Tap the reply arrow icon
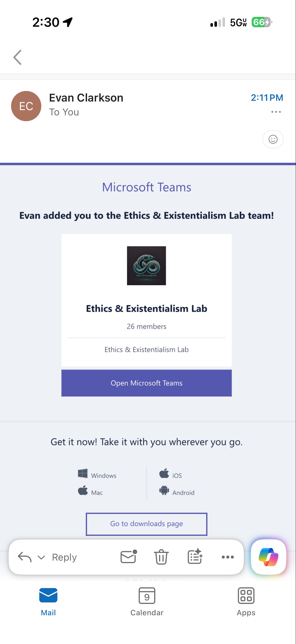Image resolution: width=296 pixels, height=644 pixels. [25, 557]
